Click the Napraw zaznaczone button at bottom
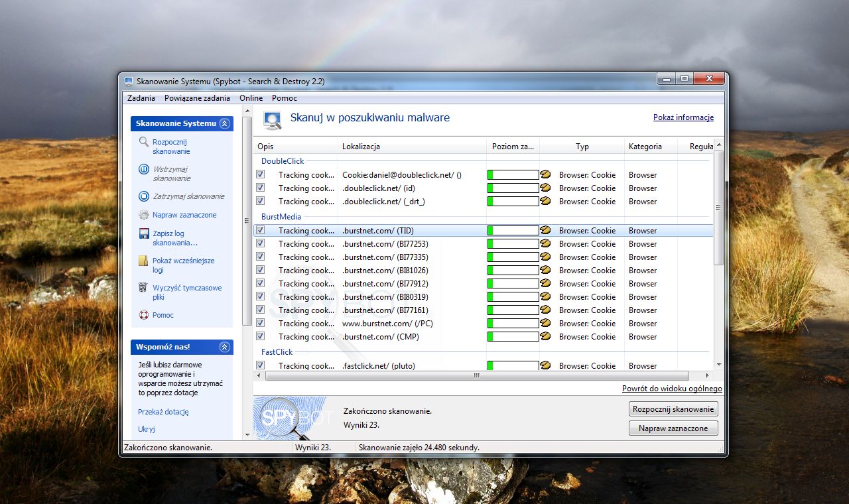The width and height of the screenshot is (849, 504). [673, 428]
